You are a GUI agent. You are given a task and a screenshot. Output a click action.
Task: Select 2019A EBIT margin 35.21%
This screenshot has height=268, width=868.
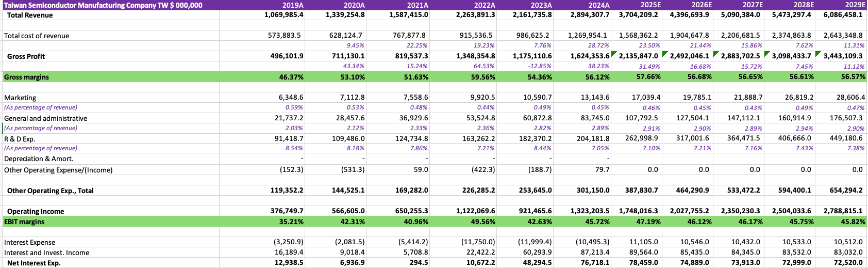(291, 222)
